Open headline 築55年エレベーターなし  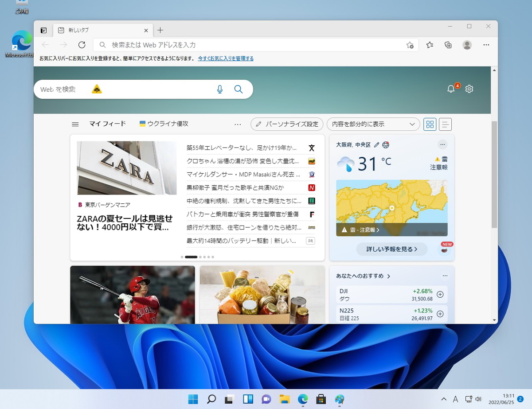tap(242, 148)
